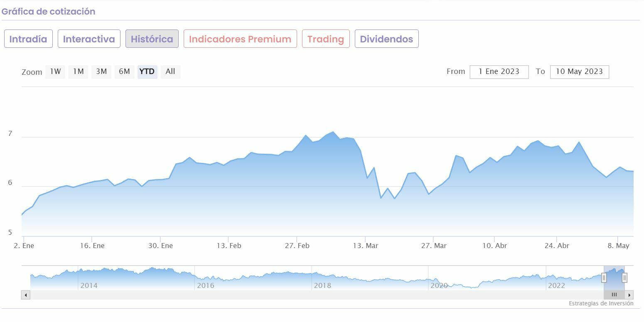
Task: Select the 3M zoom option
Action: (101, 71)
